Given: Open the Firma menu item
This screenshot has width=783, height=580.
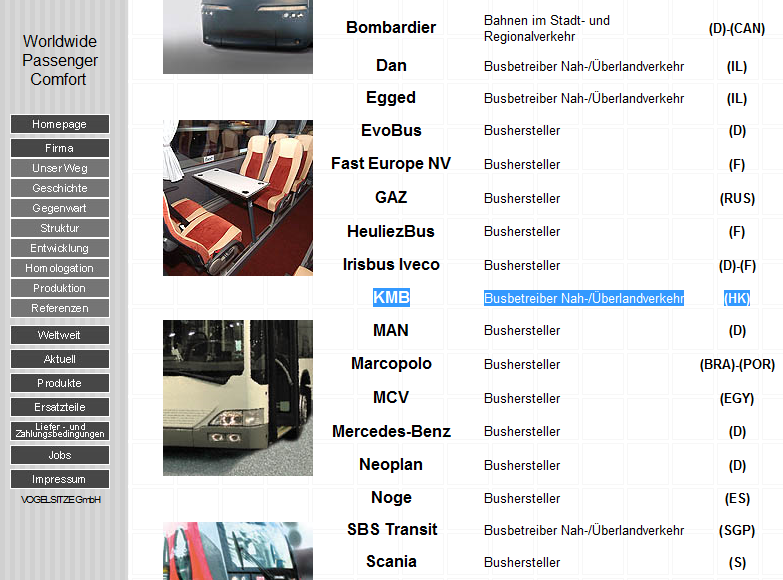Looking at the screenshot, I should pos(59,148).
